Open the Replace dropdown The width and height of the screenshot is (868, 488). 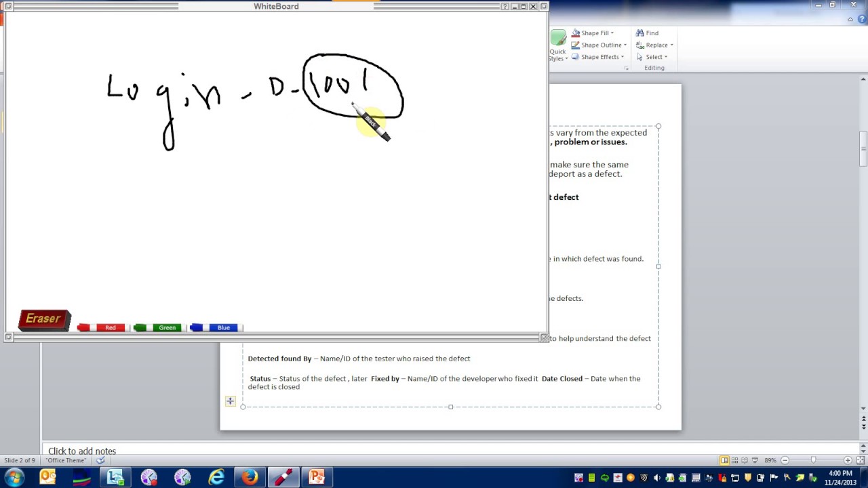(x=654, y=45)
